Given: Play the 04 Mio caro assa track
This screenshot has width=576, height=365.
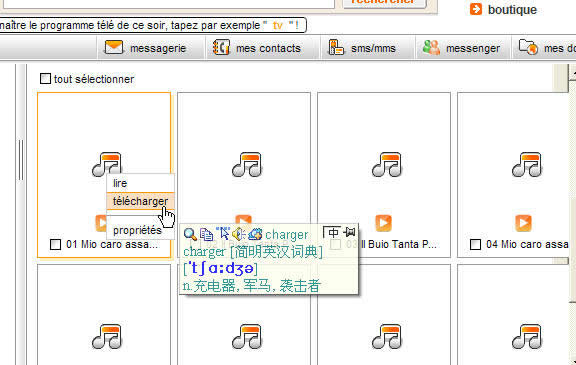Looking at the screenshot, I should point(523,223).
